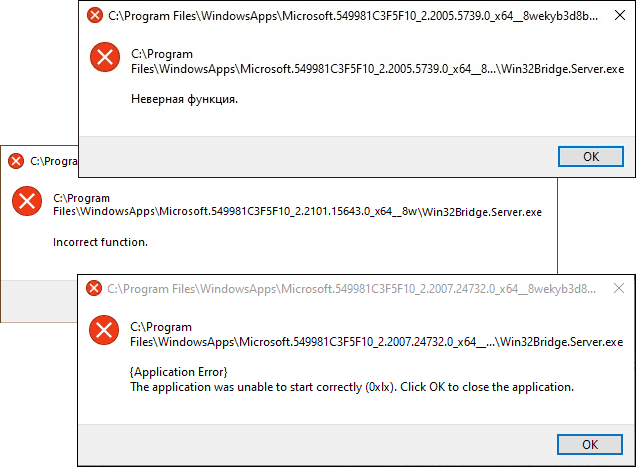Click OK in the Russian 'Неверная функция' dialog

pos(591,157)
